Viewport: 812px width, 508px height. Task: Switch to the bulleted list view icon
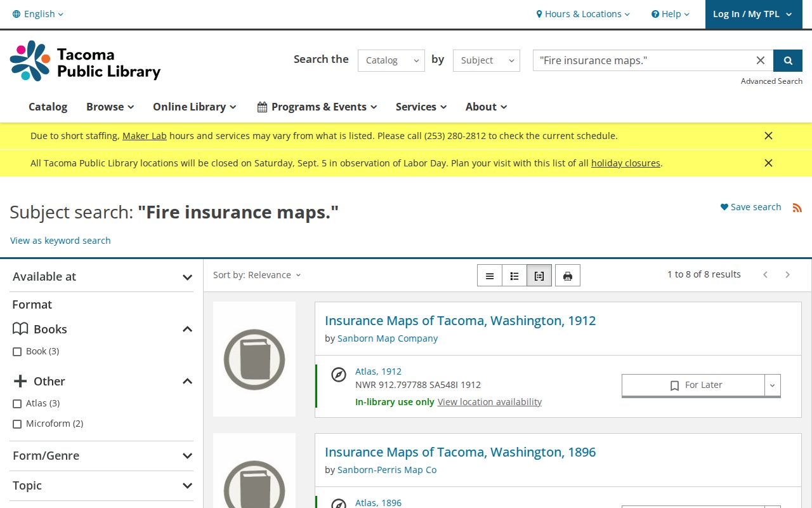click(x=514, y=276)
